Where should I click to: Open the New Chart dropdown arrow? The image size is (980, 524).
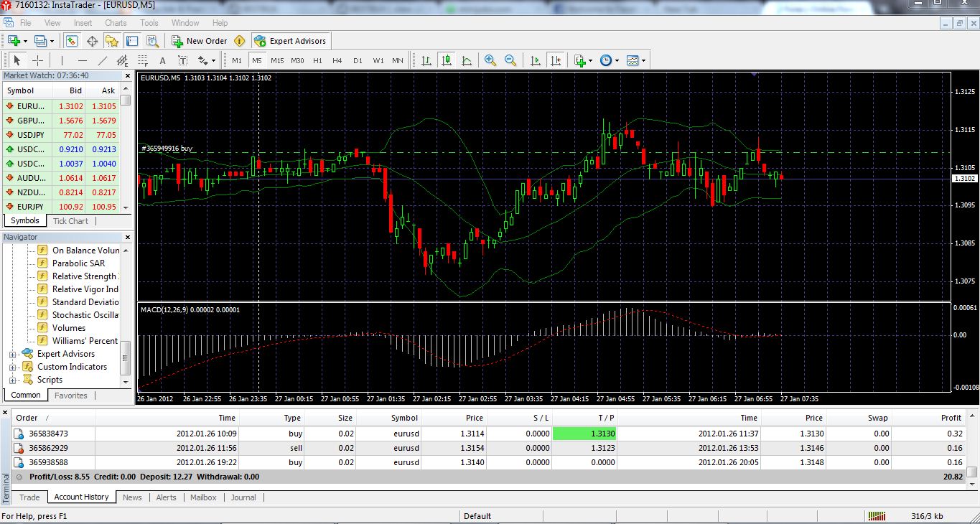coord(25,41)
